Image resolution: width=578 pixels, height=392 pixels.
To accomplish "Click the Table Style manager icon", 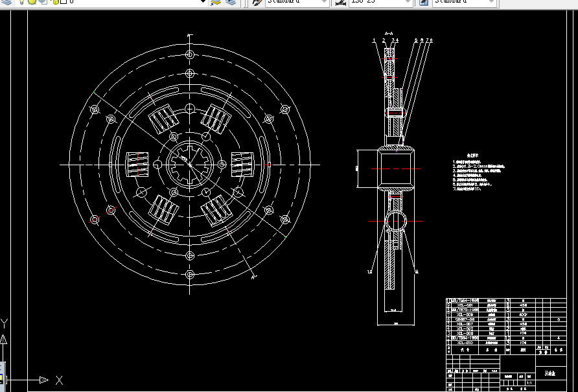I will point(424,2).
